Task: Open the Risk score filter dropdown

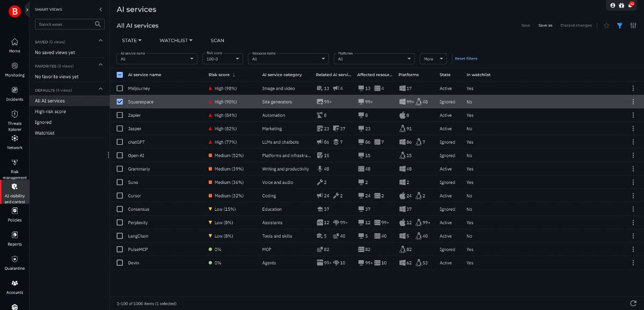Action: pyautogui.click(x=222, y=58)
